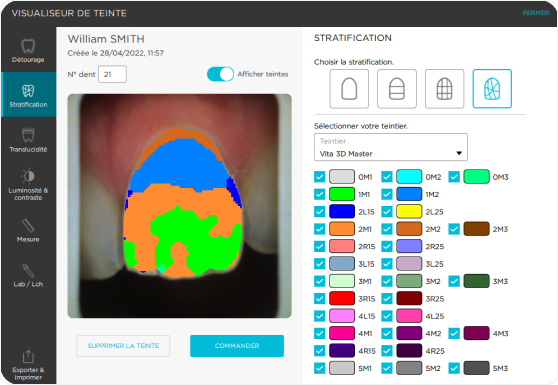
Task: Click the 4R15 deep purple swatch
Action: pyautogui.click(x=342, y=351)
